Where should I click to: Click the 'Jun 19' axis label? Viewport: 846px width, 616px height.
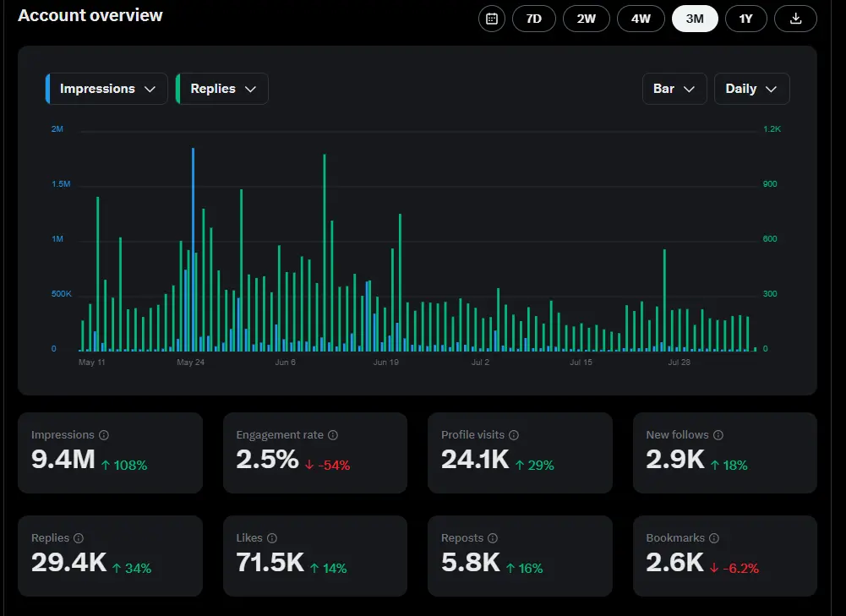click(385, 363)
